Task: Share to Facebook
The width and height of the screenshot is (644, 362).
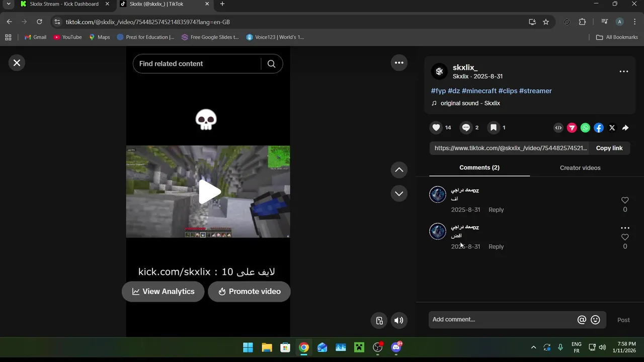Action: pyautogui.click(x=599, y=128)
